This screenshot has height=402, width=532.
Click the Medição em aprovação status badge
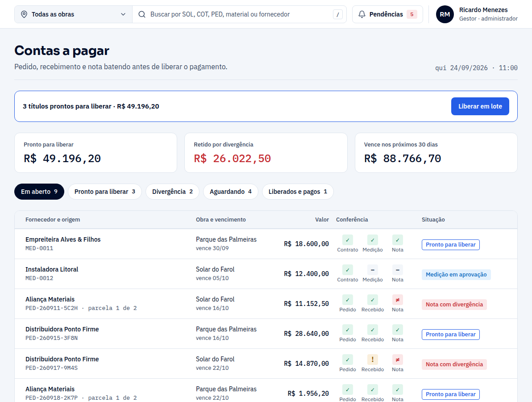point(456,275)
